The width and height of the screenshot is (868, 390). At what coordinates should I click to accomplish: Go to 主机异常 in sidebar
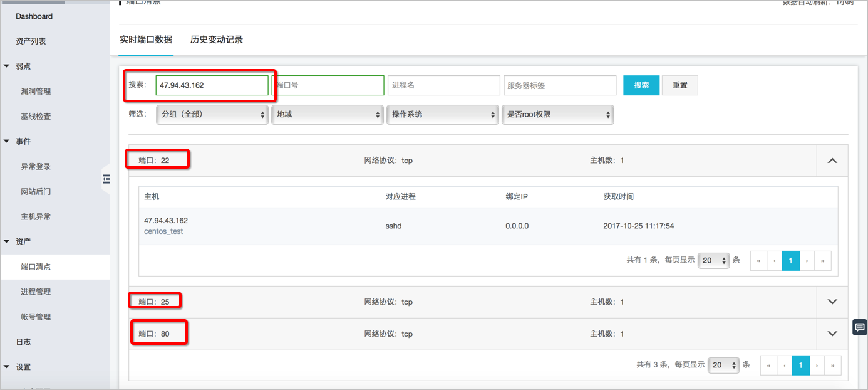[x=36, y=216]
